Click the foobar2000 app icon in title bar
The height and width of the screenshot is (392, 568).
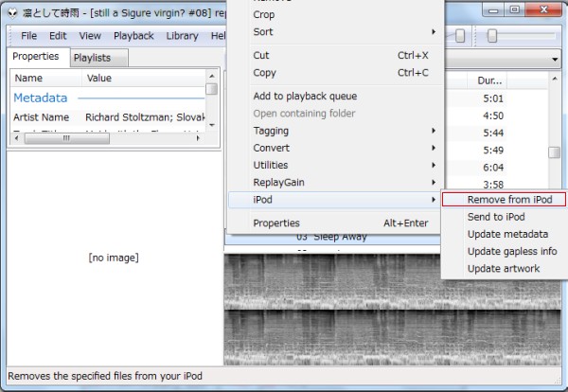10,10
